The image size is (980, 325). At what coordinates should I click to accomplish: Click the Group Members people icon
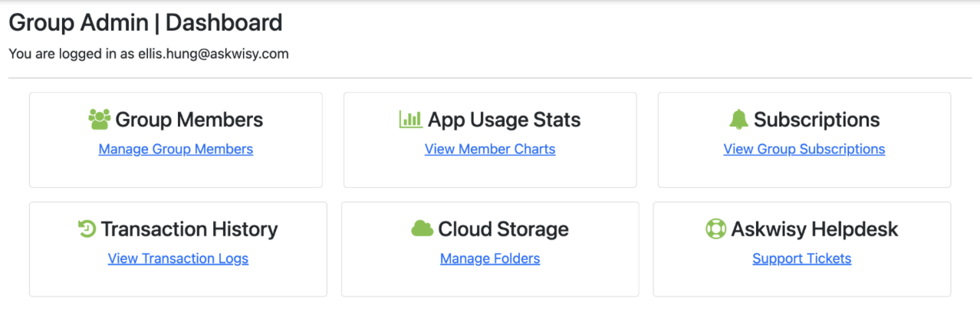pos(100,120)
